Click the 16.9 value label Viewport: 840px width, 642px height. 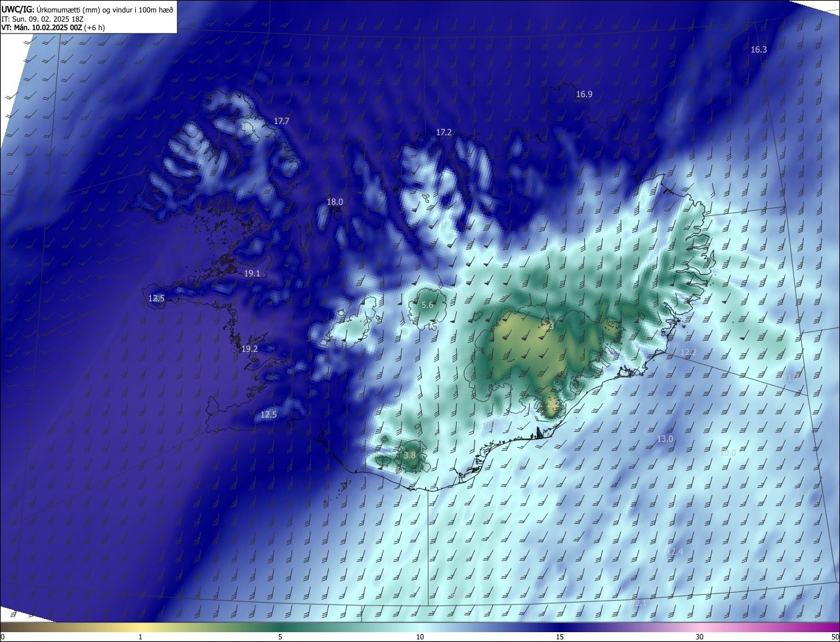point(584,95)
